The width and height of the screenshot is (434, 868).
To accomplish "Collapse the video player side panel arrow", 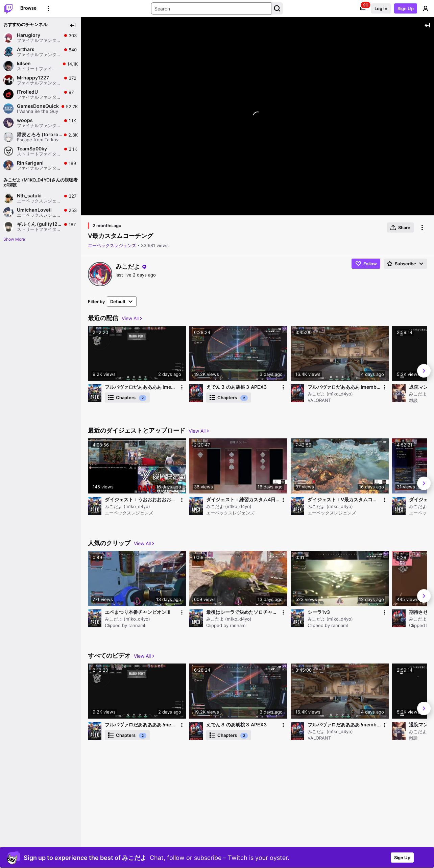I will click(427, 25).
